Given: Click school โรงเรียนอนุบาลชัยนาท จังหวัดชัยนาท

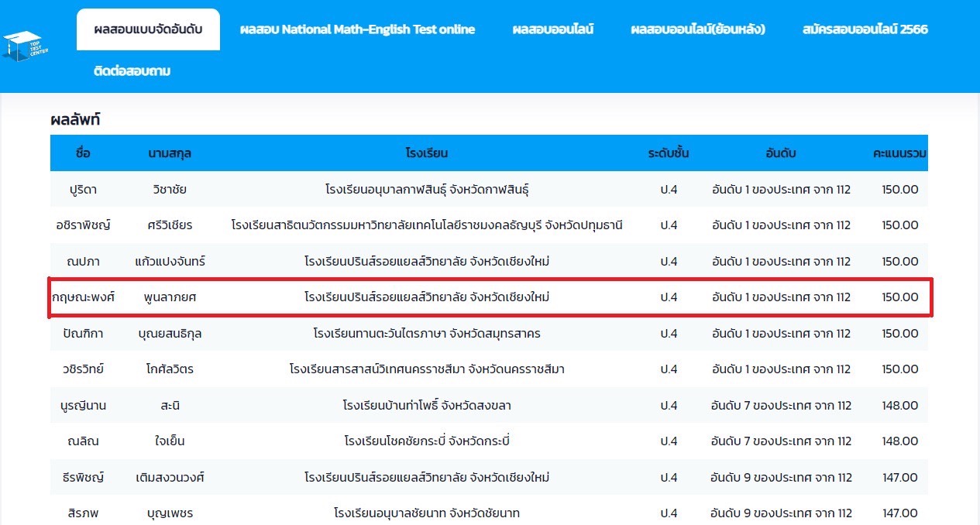Looking at the screenshot, I should pos(427,513).
